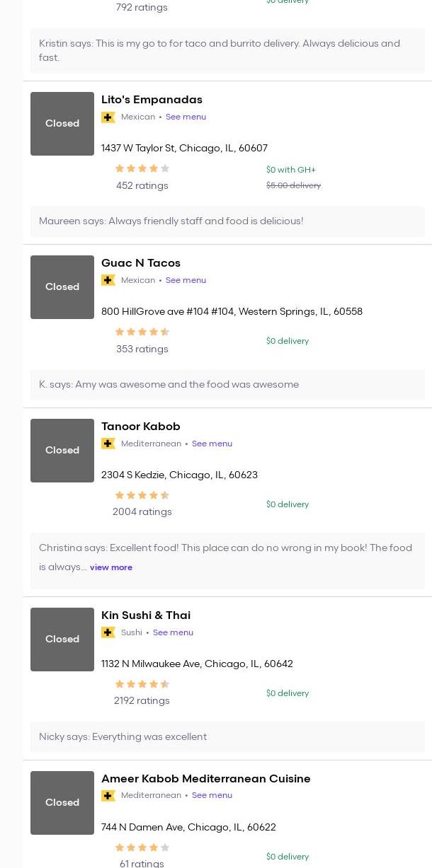The width and height of the screenshot is (432, 868).
Task: Select the Closed thumbnail for Tanoor Kabob
Action: pos(62,451)
